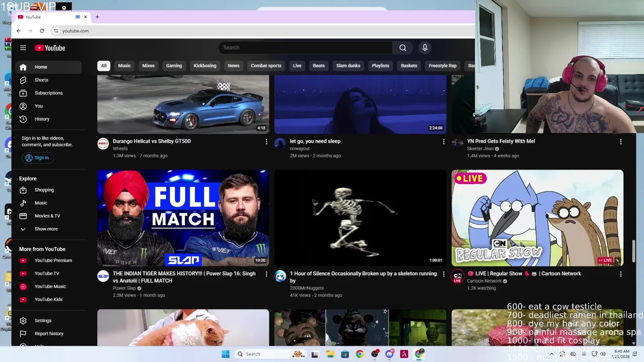Open Music under Explore
644x362 pixels.
click(48, 203)
